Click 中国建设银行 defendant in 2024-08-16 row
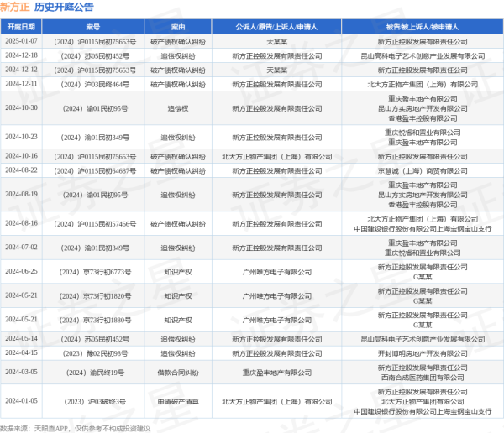This screenshot has height=433, width=504. coord(423,229)
